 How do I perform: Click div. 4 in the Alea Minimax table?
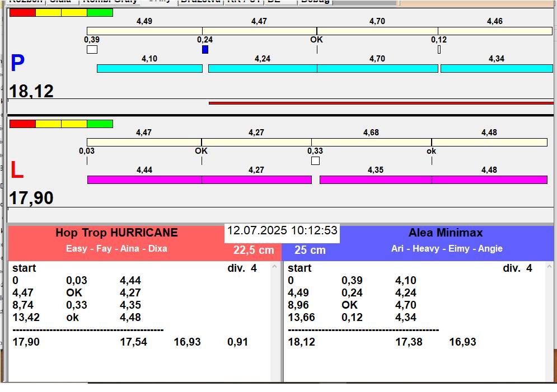click(517, 268)
